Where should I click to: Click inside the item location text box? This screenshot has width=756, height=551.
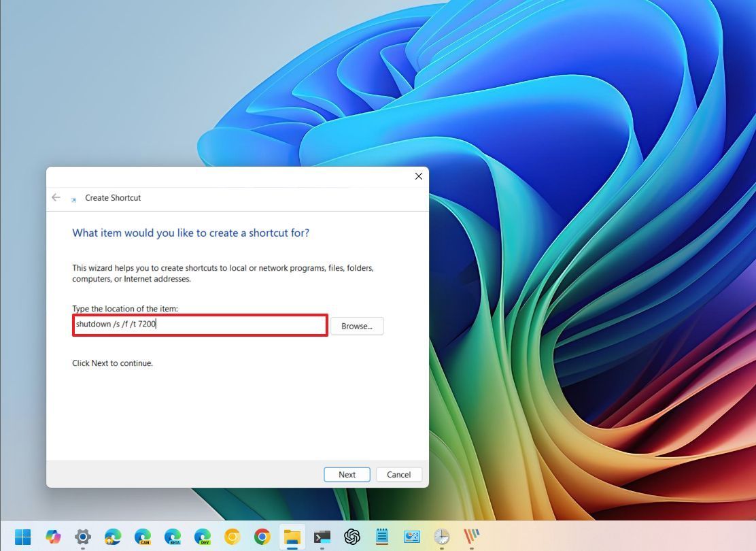(x=200, y=324)
